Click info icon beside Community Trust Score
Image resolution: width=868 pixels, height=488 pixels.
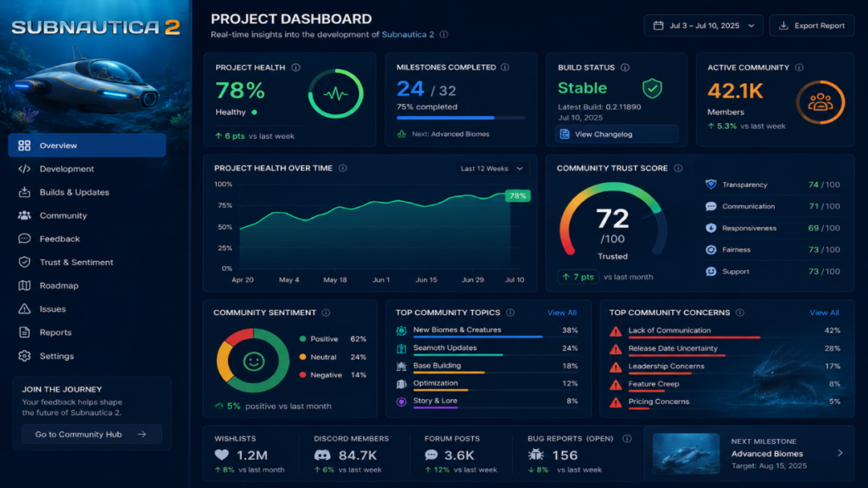tap(678, 169)
